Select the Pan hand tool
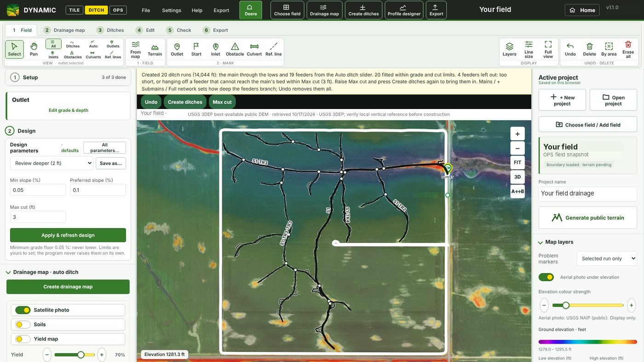This screenshot has width=644, height=362. click(x=34, y=49)
